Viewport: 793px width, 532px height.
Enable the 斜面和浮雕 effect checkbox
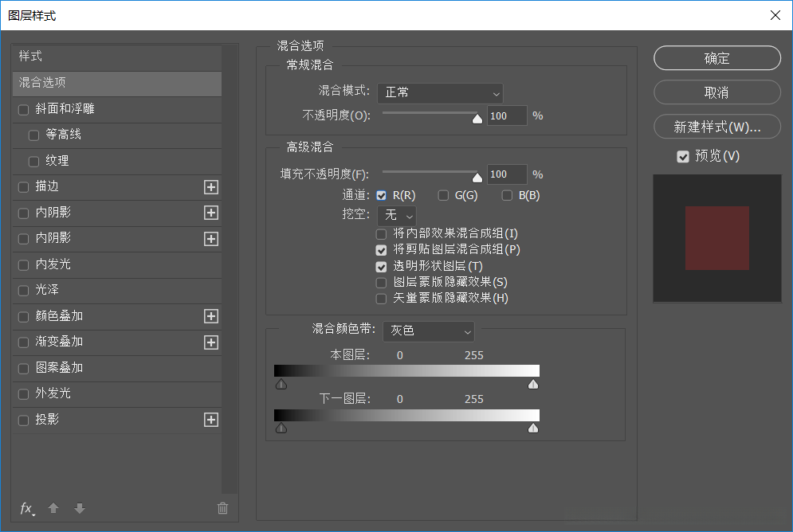pyautogui.click(x=23, y=109)
